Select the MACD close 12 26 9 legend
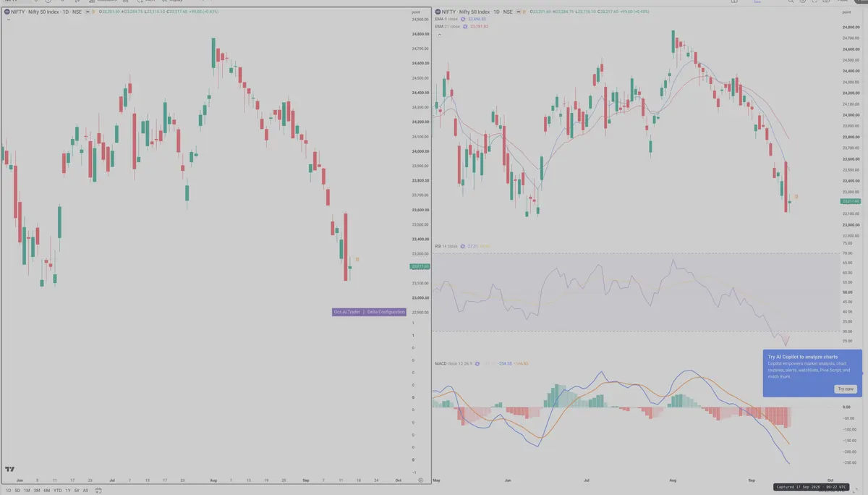This screenshot has height=495, width=868. [x=453, y=363]
